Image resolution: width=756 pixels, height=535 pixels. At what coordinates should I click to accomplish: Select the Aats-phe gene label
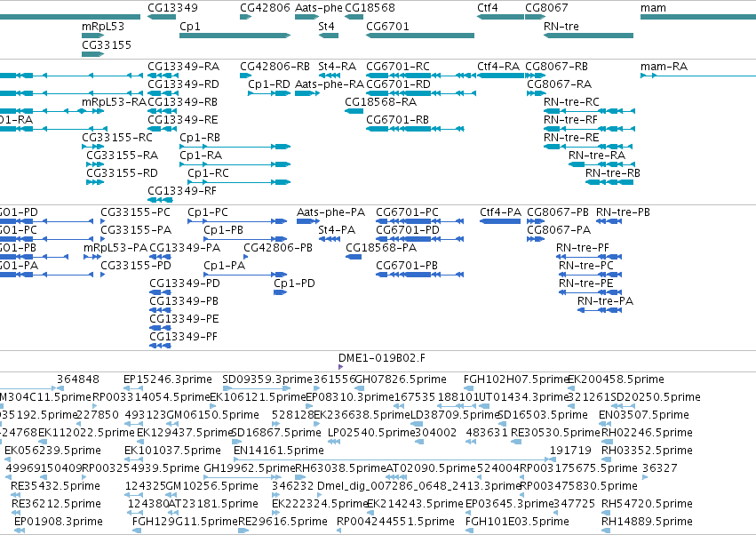click(319, 8)
